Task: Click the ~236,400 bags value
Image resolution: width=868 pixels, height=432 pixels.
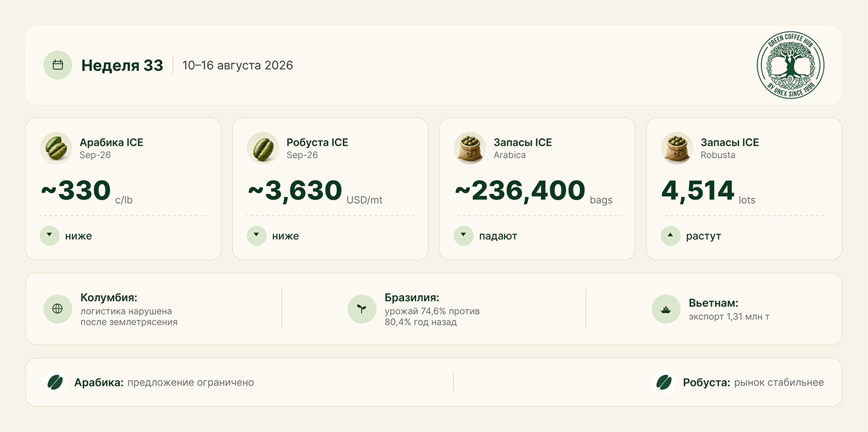Action: [x=534, y=191]
